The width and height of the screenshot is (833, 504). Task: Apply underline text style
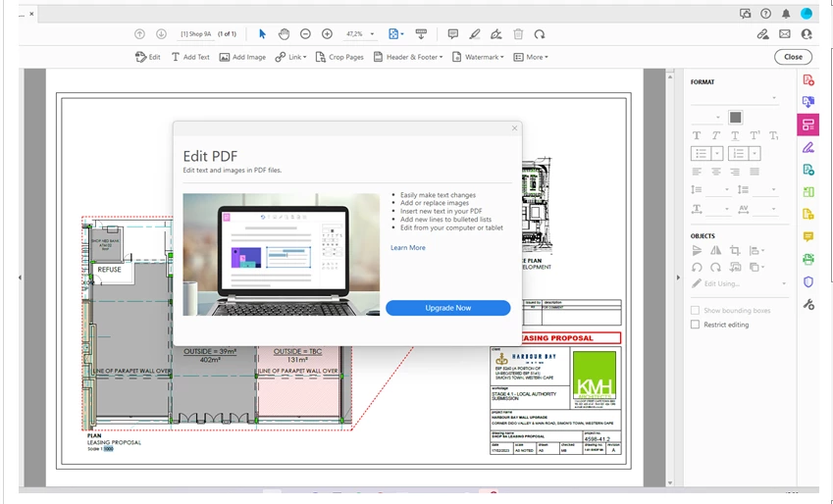735,135
